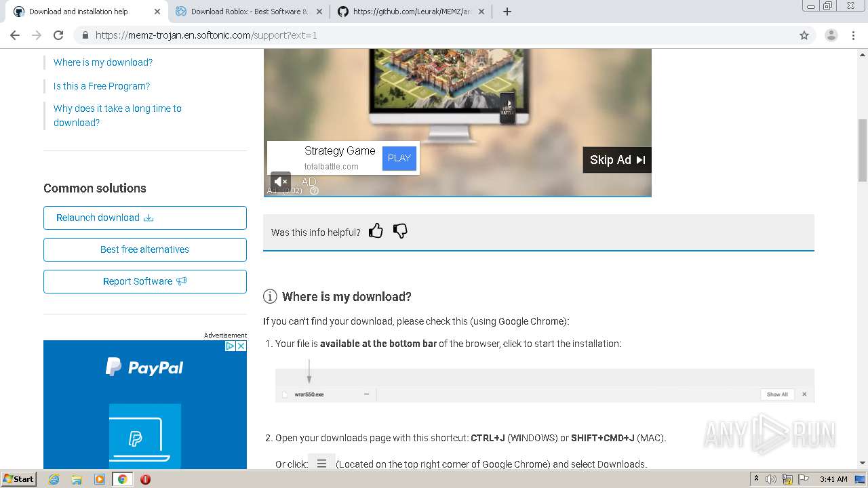868x488 pixels.
Task: Click the browser forward arrow
Action: pos(37,35)
